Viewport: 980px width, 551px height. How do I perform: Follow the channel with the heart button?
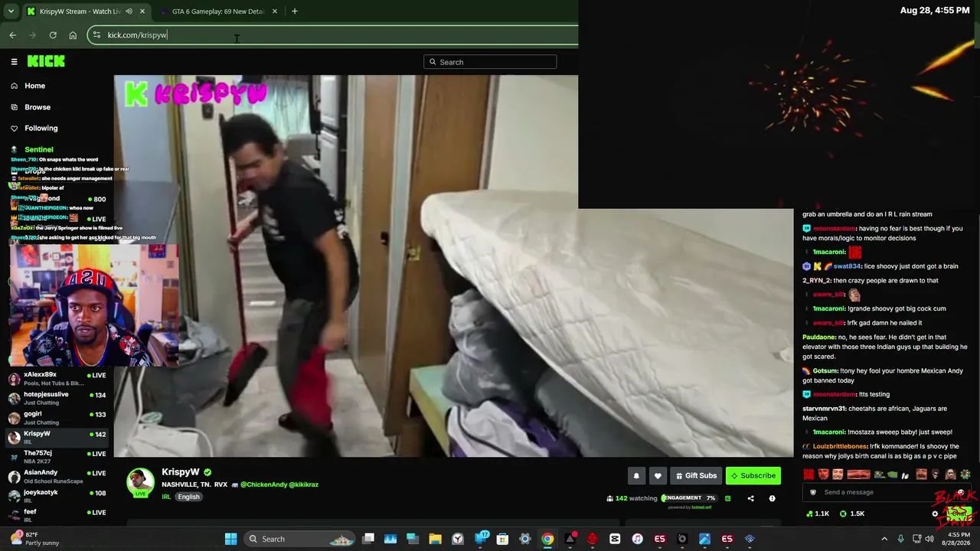[658, 476]
